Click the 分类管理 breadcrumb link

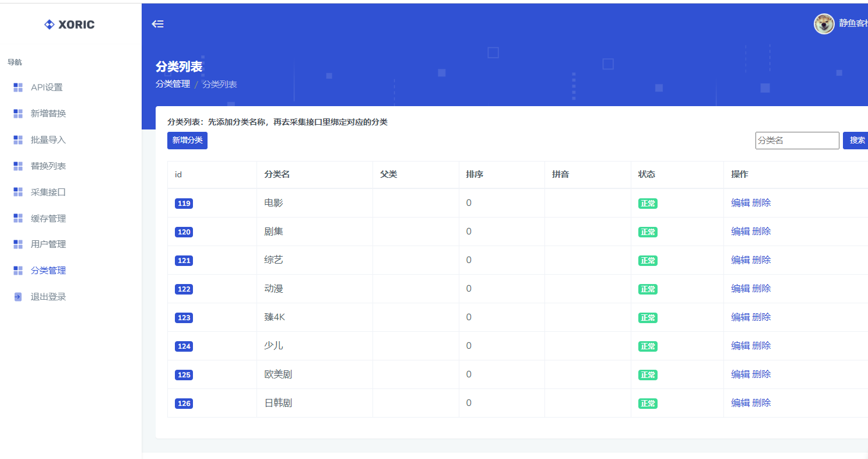[x=173, y=84]
